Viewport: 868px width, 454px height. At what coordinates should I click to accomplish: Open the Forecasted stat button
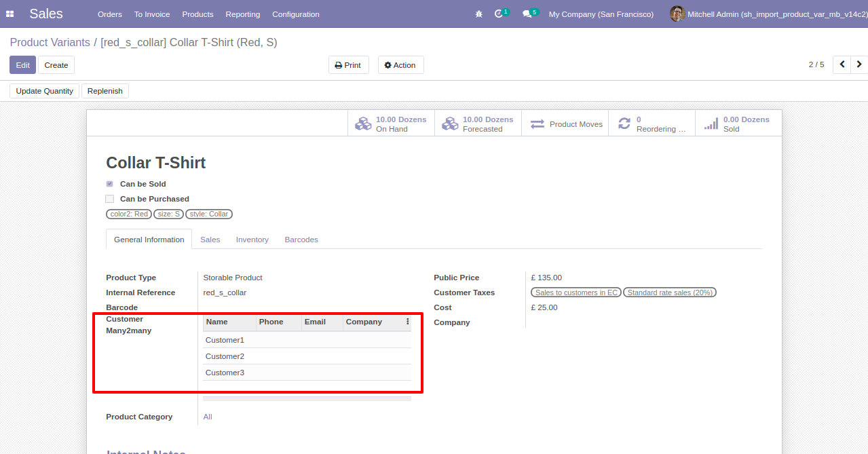(x=478, y=124)
